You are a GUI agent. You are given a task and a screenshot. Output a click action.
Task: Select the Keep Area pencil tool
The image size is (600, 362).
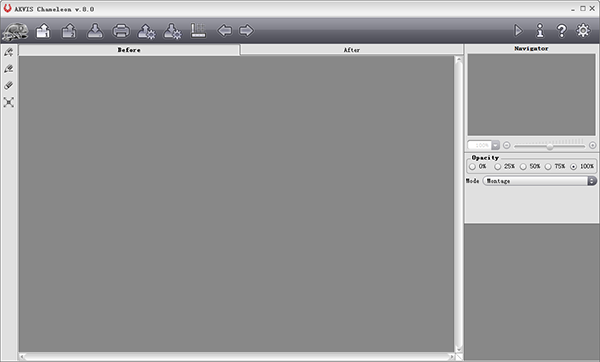pos(9,52)
